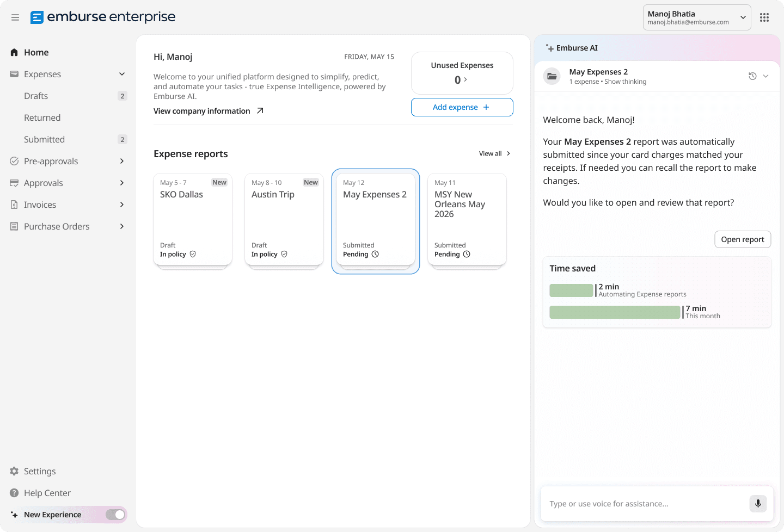Go to Home in sidebar
The image size is (784, 532).
click(x=68, y=52)
